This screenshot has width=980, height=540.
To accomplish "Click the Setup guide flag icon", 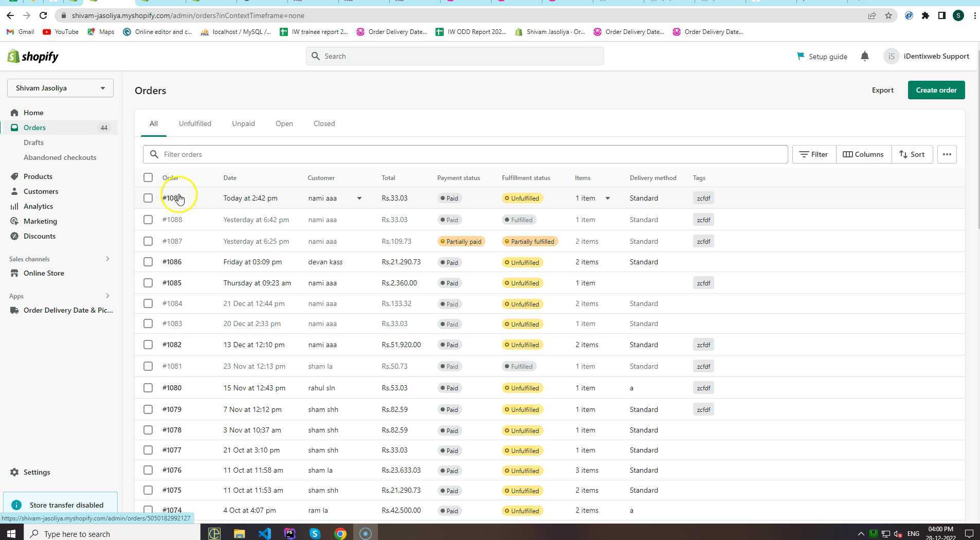I will pyautogui.click(x=800, y=56).
